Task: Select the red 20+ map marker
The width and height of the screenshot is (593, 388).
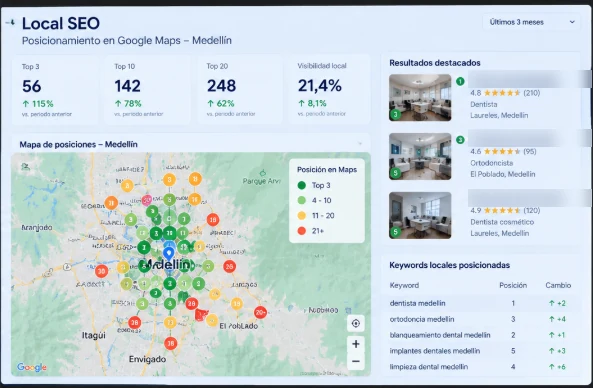Action: (x=260, y=312)
